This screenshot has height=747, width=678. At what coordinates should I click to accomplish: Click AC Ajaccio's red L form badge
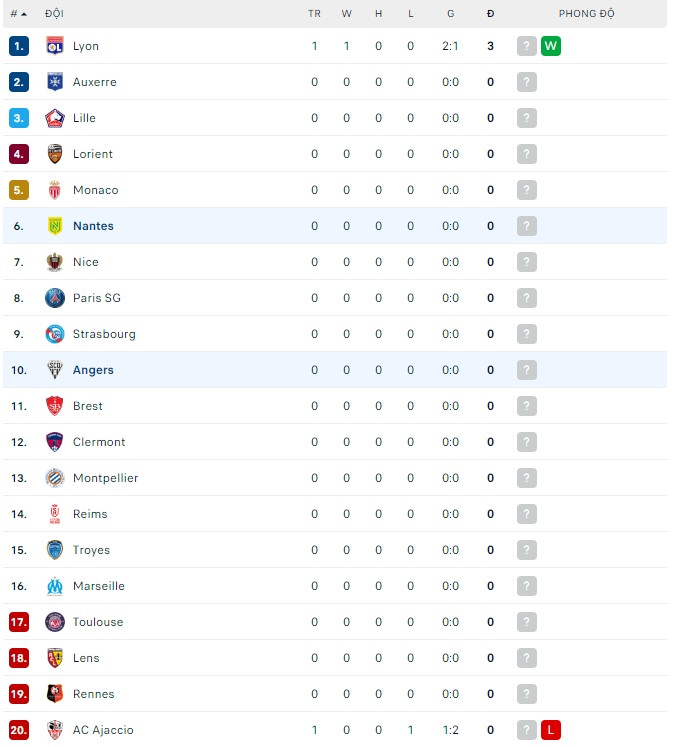551,730
